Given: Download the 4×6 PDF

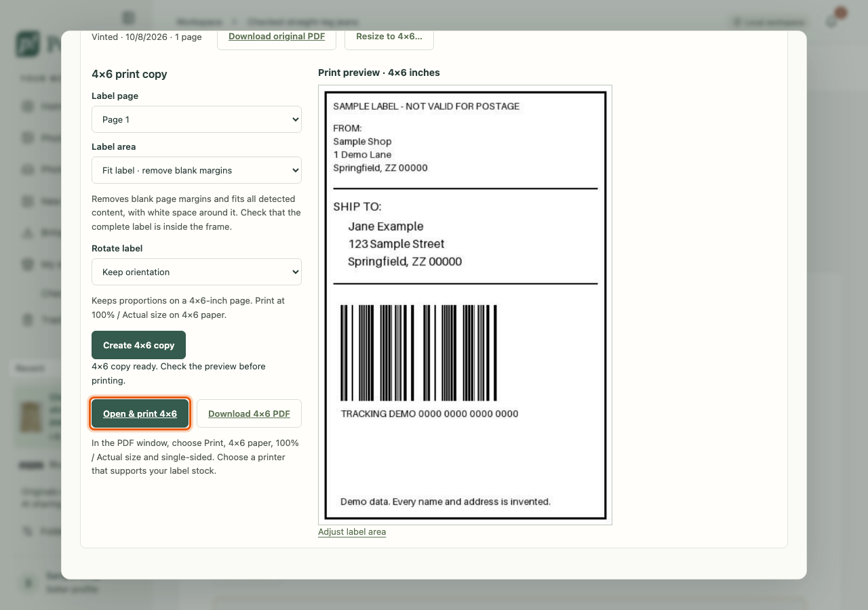Looking at the screenshot, I should tap(249, 413).
